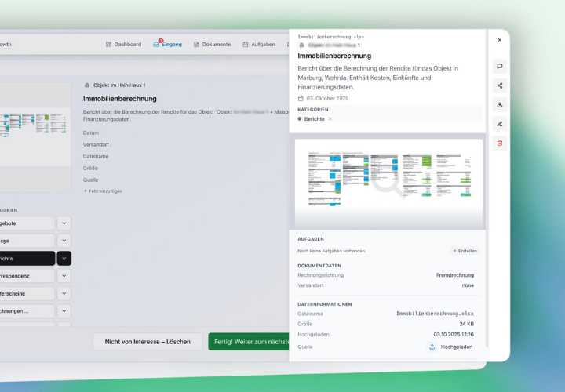Click Erstellen to create a task

click(x=465, y=251)
